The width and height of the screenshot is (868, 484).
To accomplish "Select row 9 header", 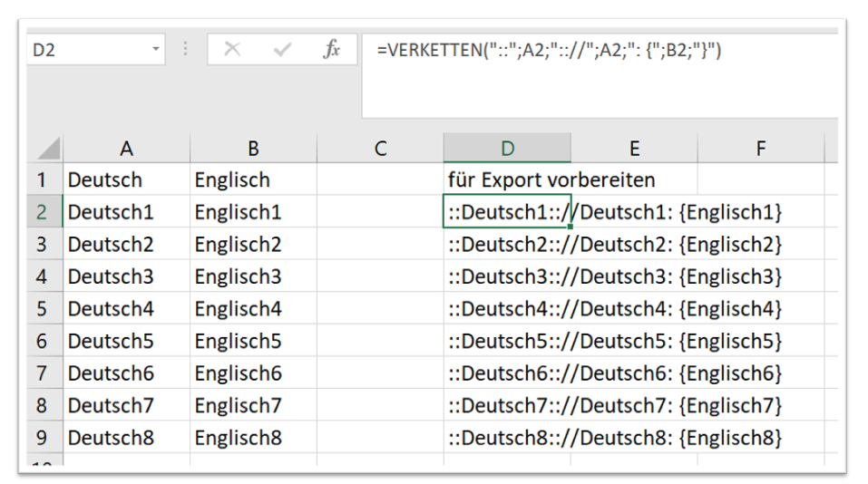I will [42, 438].
